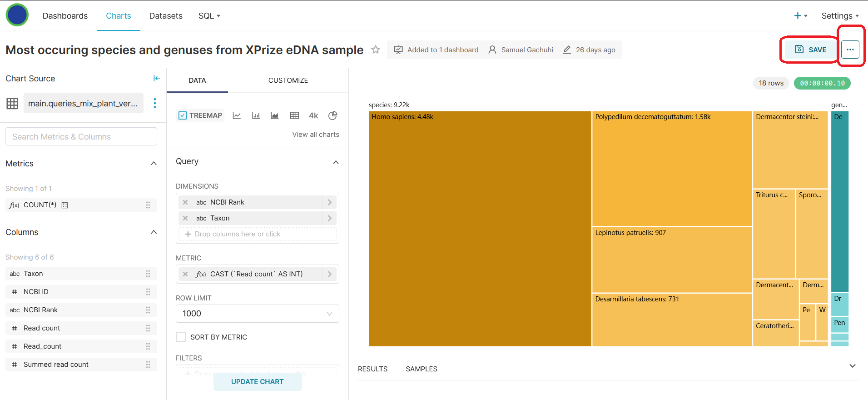
Task: Expand the CAST metric options arrow
Action: (330, 274)
